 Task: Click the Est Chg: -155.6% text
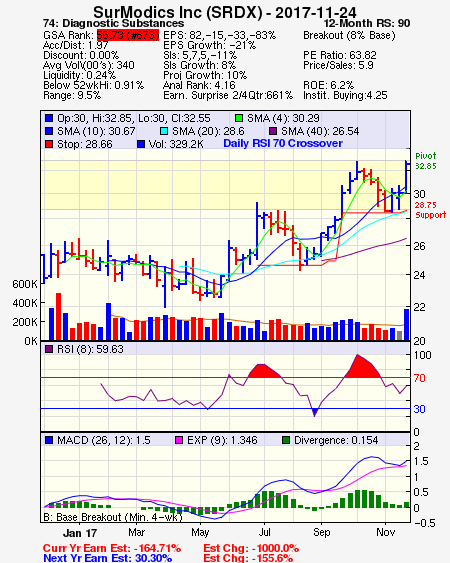click(x=248, y=558)
